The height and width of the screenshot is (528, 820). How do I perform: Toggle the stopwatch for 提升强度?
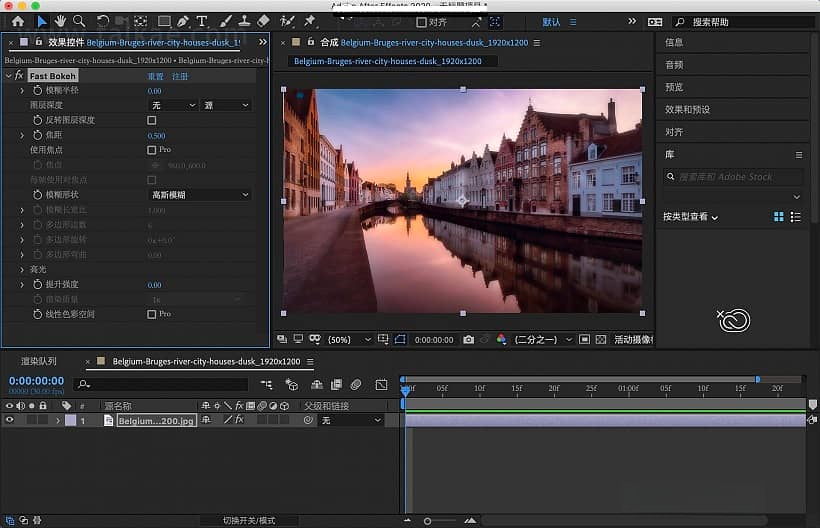(x=37, y=284)
